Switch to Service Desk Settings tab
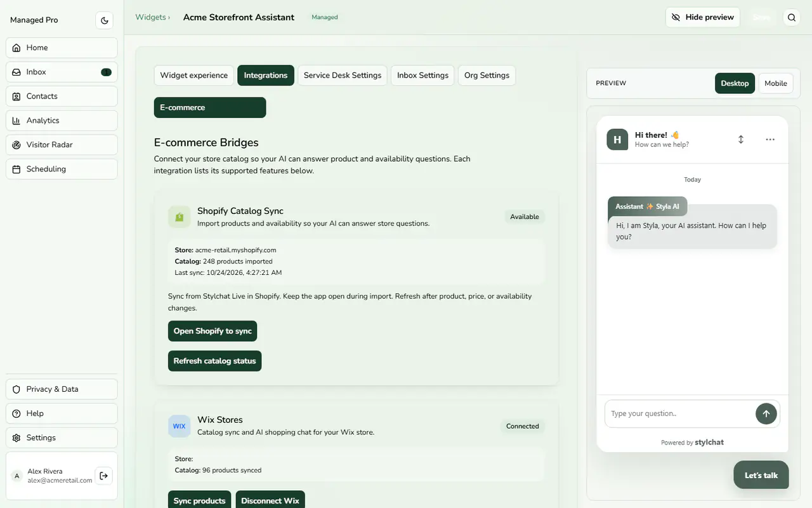812x508 pixels. (343, 75)
